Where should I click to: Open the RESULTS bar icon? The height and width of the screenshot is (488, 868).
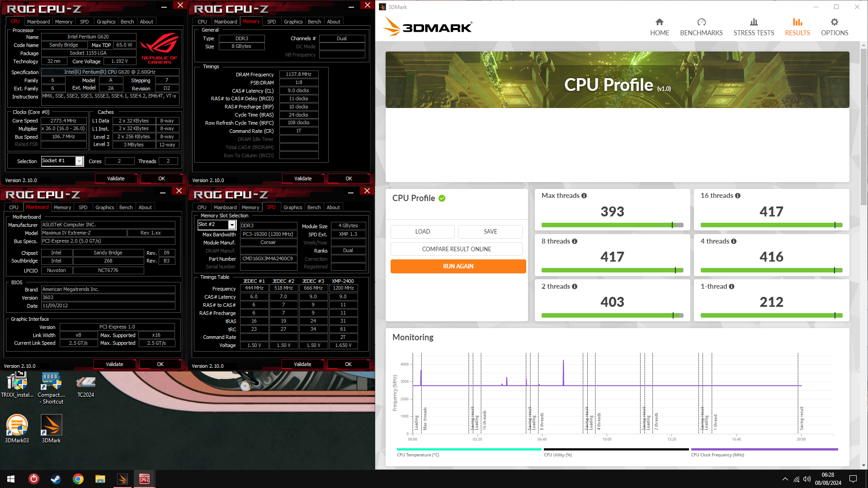tap(797, 22)
